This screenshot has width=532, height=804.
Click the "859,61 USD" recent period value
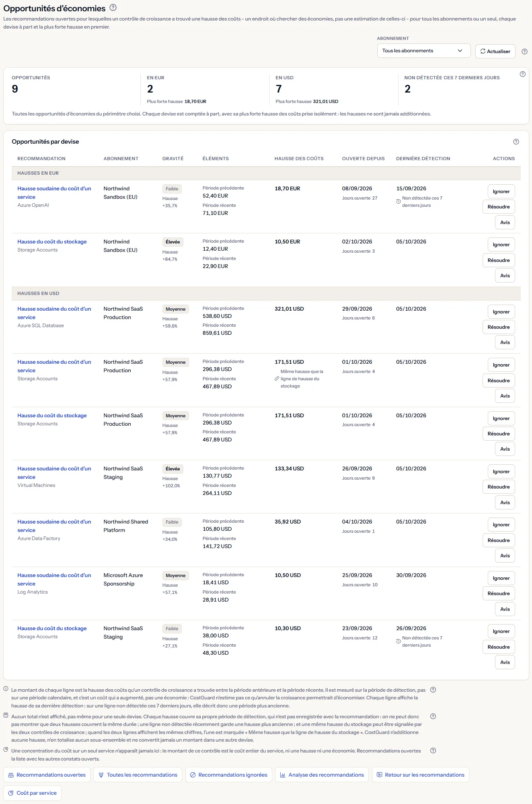point(217,333)
